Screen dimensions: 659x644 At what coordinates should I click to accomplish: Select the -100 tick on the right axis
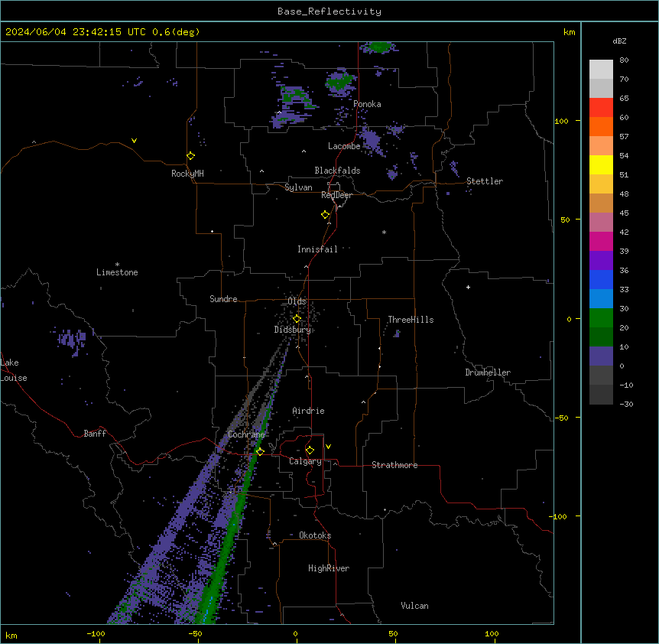(558, 516)
